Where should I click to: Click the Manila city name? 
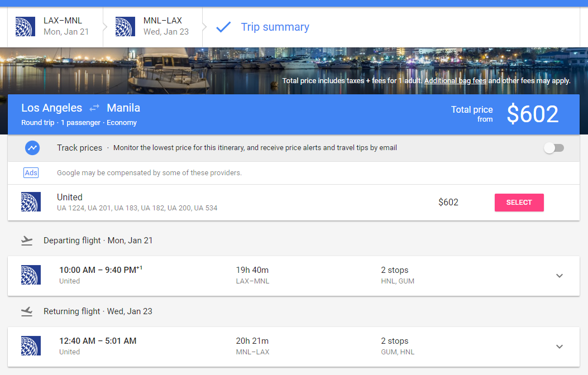pyautogui.click(x=123, y=108)
